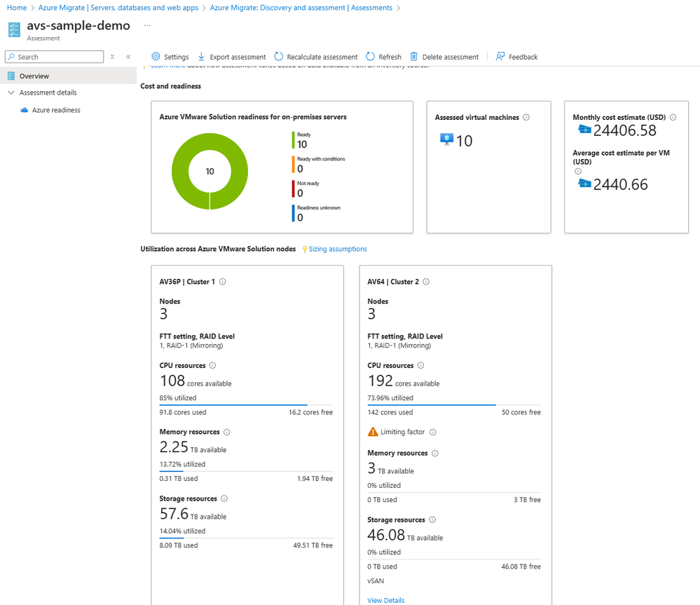
Task: Click the Refresh command label
Action: (390, 57)
